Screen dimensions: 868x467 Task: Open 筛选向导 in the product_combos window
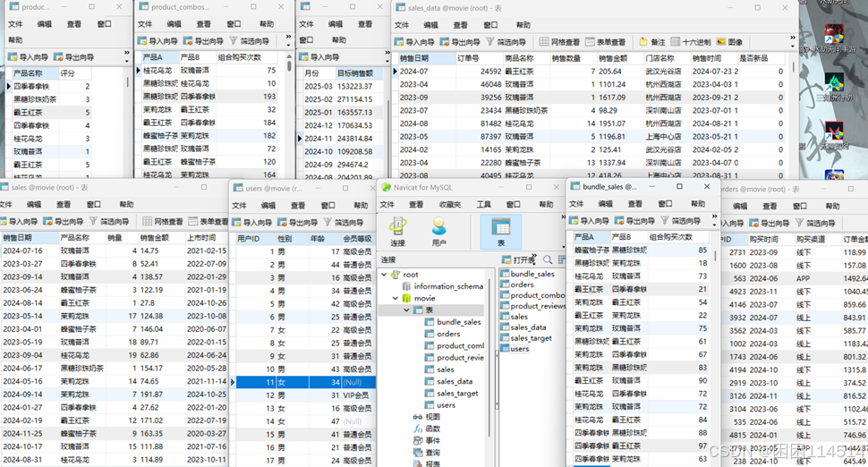click(x=249, y=41)
